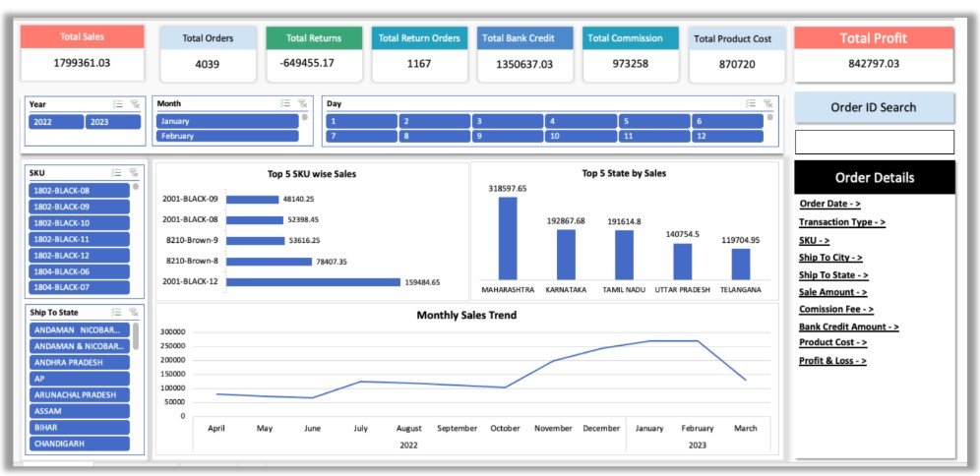Viewport: 980px width, 476px height.
Task: Toggle multi-select in the SKU slicer
Action: click(x=116, y=173)
